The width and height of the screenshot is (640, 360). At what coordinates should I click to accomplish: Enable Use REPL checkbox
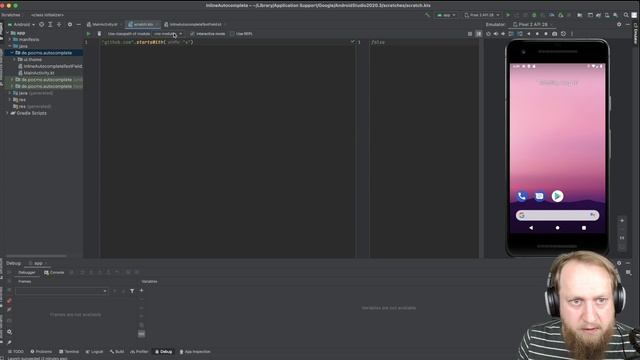point(232,34)
